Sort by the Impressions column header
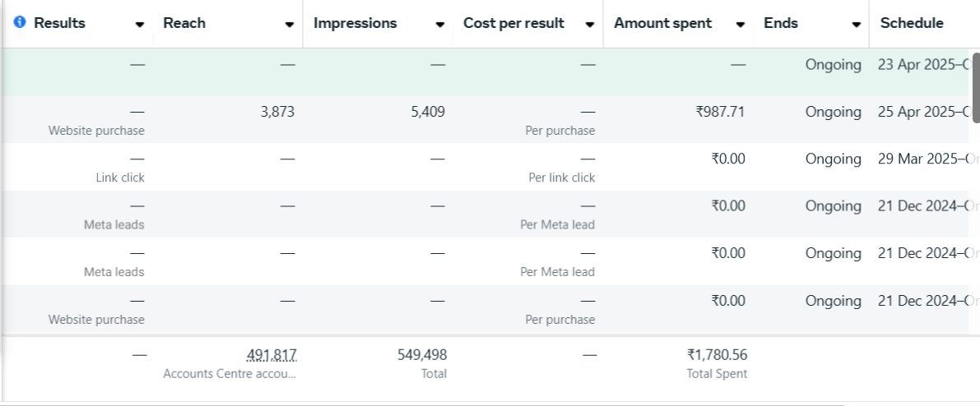This screenshot has width=980, height=406. (x=355, y=23)
